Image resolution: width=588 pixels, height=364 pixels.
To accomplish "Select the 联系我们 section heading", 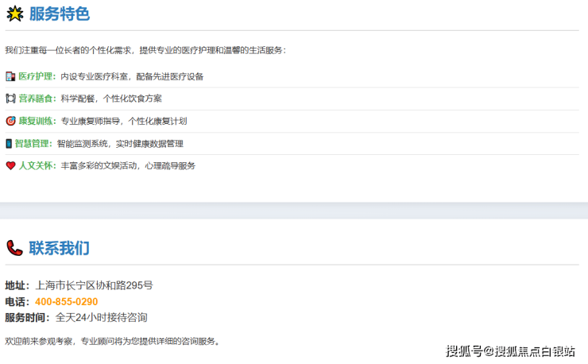I will [x=59, y=248].
